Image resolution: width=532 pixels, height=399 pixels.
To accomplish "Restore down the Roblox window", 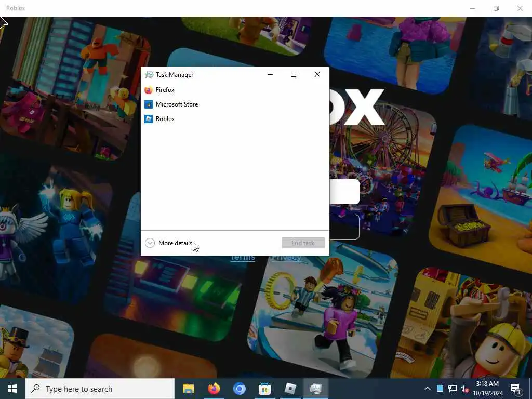I will pyautogui.click(x=496, y=8).
